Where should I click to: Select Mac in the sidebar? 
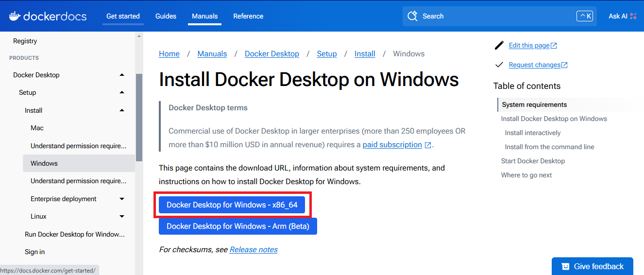coord(37,128)
